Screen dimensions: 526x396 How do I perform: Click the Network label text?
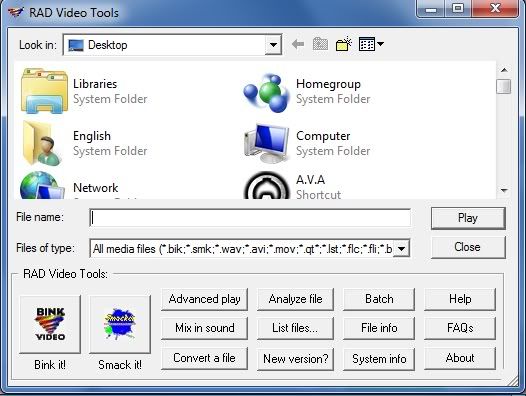click(96, 188)
